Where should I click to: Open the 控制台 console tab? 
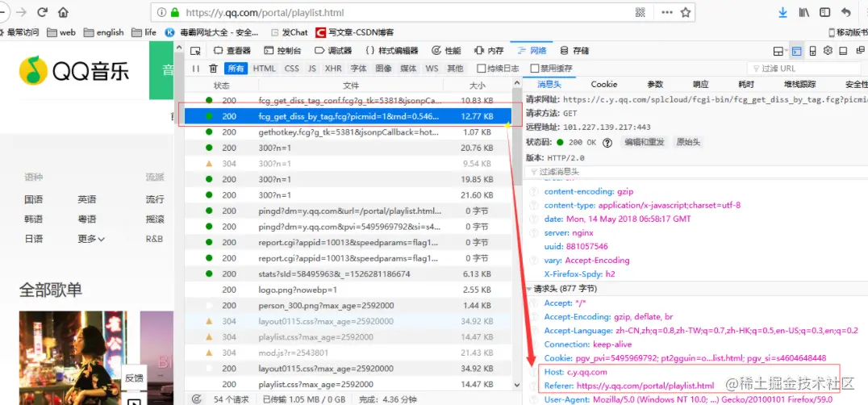[283, 51]
